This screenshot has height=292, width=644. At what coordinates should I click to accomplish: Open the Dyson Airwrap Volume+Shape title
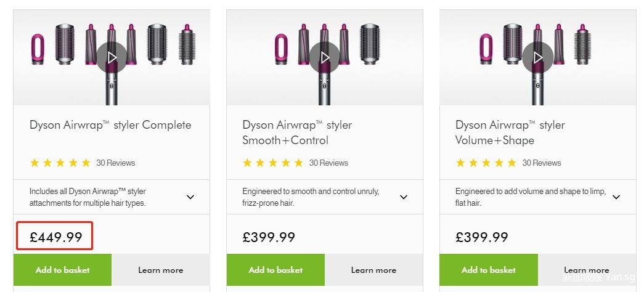tap(510, 132)
